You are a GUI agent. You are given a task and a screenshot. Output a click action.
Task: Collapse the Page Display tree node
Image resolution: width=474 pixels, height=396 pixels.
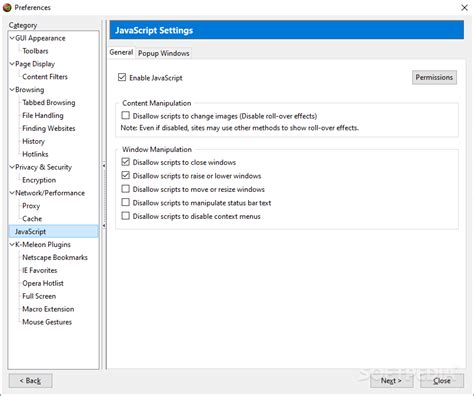(12, 64)
